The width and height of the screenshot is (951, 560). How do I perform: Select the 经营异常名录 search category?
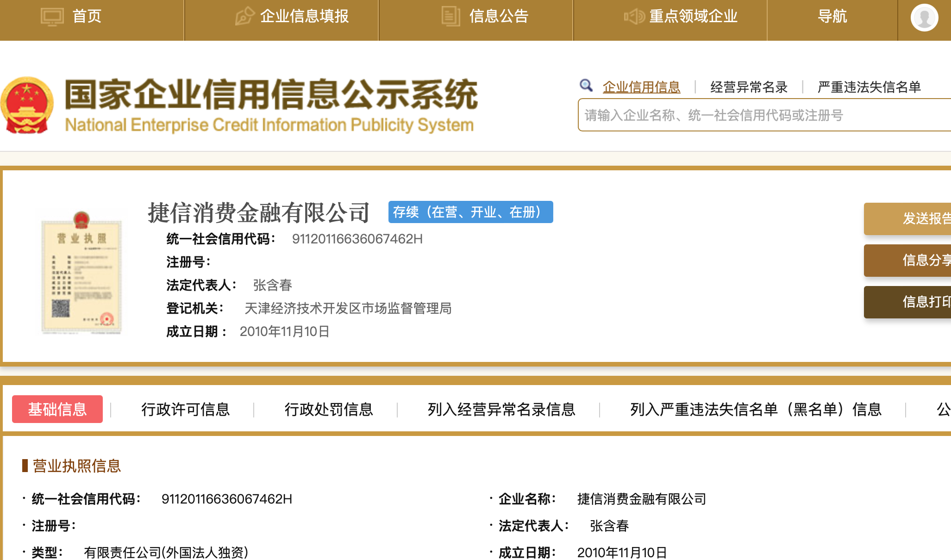[749, 87]
